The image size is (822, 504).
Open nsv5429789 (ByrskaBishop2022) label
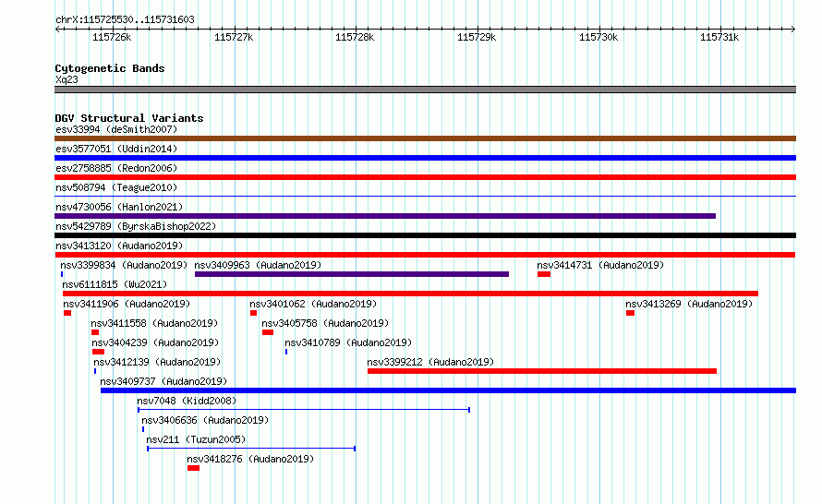[x=136, y=226]
